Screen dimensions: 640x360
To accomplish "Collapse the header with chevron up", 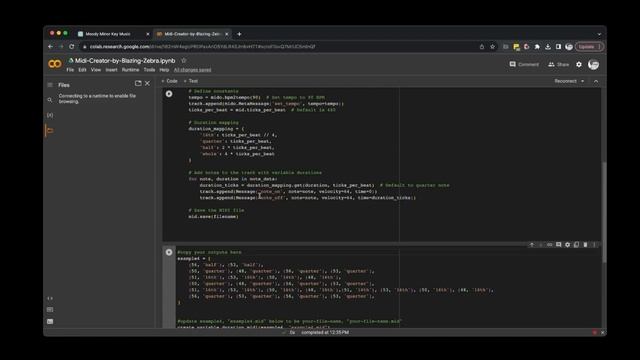I will click(x=596, y=81).
